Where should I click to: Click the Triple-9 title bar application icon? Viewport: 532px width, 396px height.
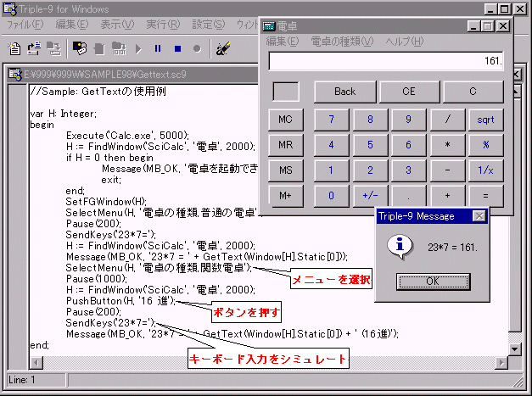pos(9,8)
